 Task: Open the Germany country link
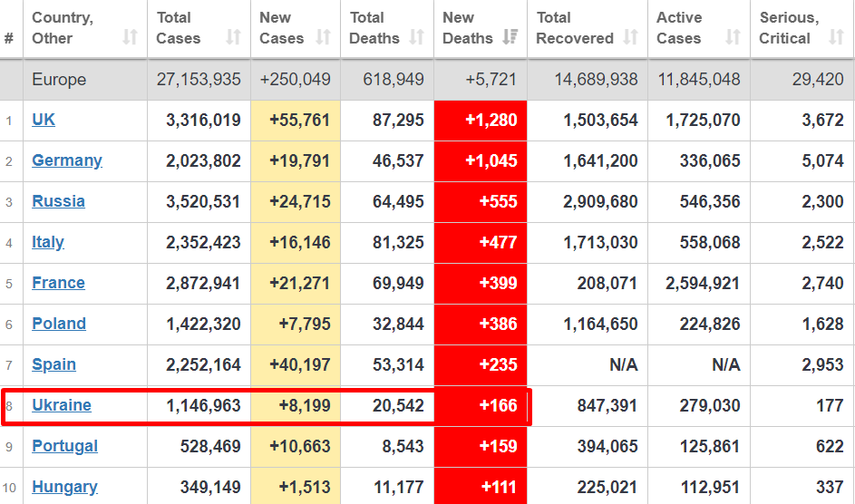[67, 160]
